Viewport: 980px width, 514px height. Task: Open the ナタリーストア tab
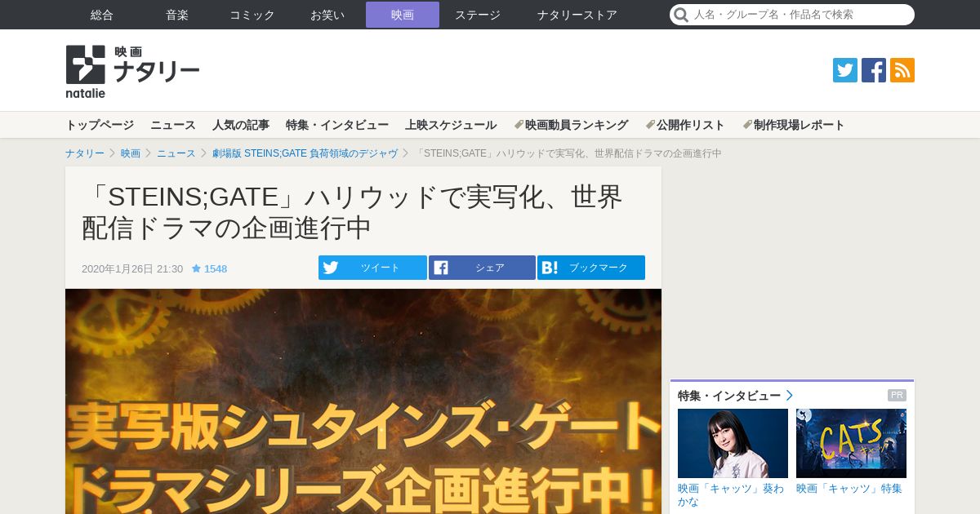pyautogui.click(x=577, y=15)
